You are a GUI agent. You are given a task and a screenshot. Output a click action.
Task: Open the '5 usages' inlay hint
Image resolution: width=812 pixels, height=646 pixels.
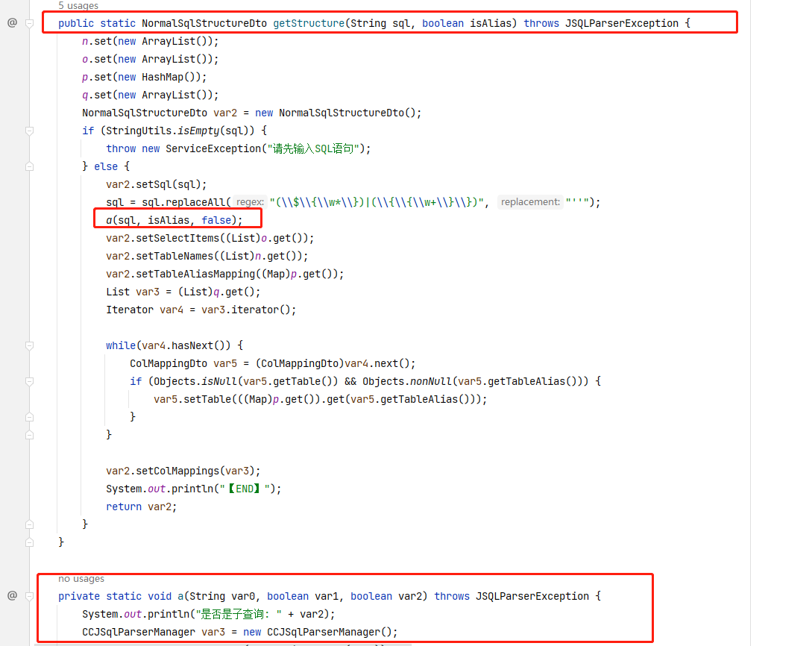pos(78,6)
